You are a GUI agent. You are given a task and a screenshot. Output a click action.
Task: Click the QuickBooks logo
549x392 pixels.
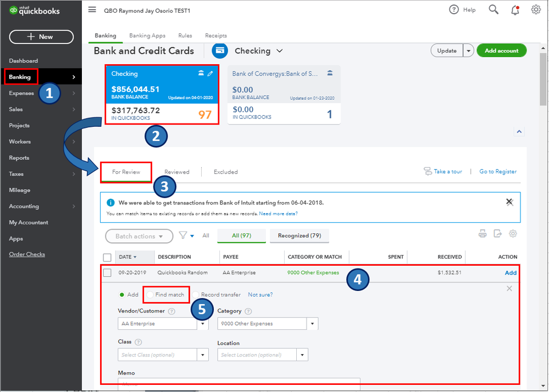coord(34,10)
